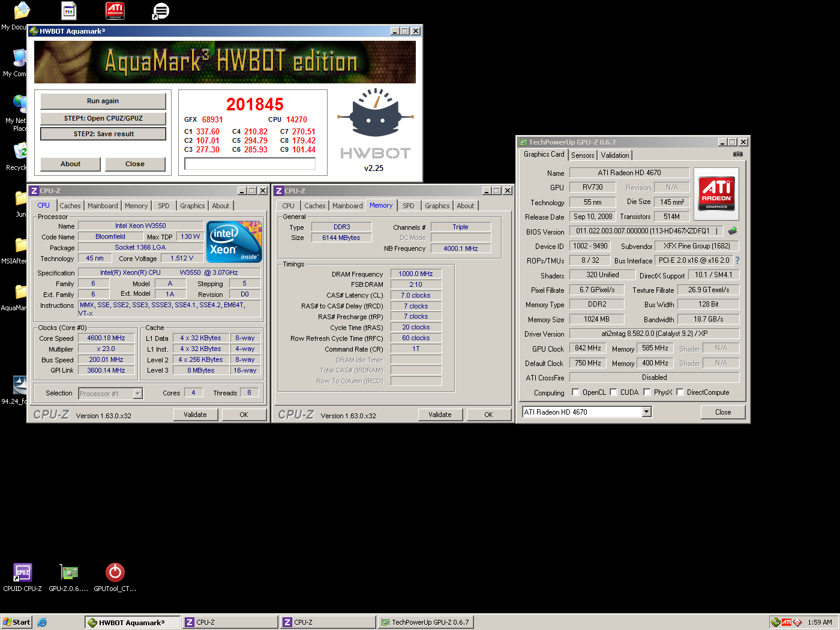Click Run again in Aquamark

103,101
